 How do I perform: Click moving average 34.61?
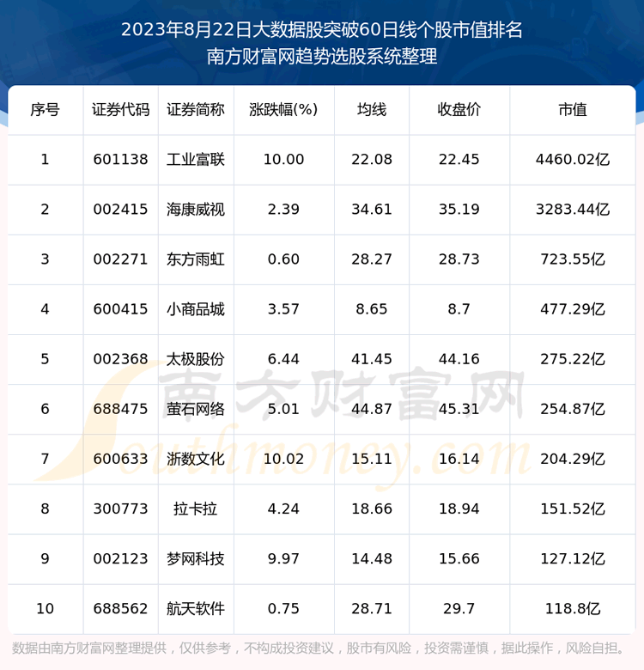(372, 210)
